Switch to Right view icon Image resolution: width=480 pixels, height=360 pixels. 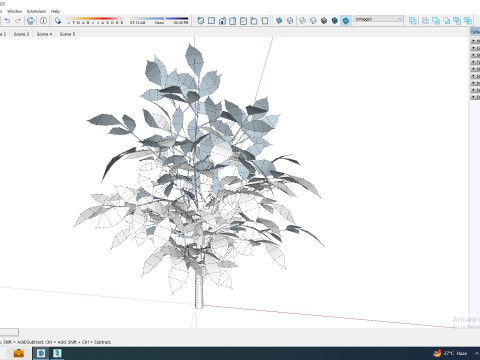click(233, 21)
